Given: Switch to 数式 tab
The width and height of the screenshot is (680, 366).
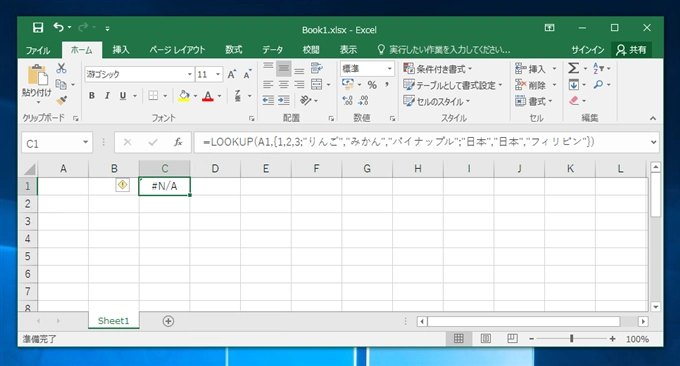Looking at the screenshot, I should pos(233,50).
